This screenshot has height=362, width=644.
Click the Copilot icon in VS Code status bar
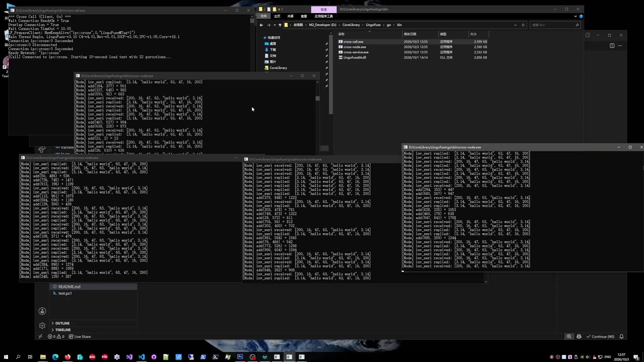pyautogui.click(x=579, y=337)
